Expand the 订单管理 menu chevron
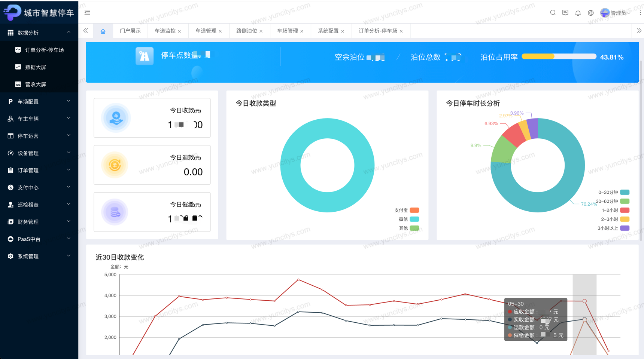 point(69,170)
